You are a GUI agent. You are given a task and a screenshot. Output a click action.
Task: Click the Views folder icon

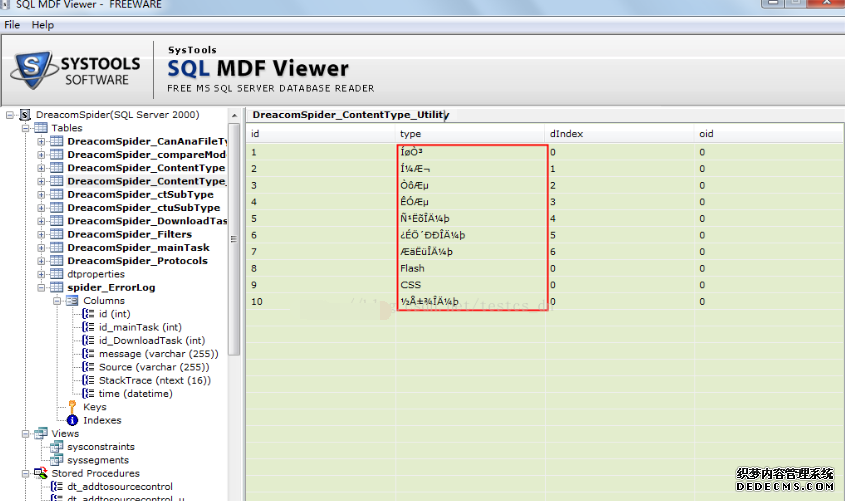point(40,433)
